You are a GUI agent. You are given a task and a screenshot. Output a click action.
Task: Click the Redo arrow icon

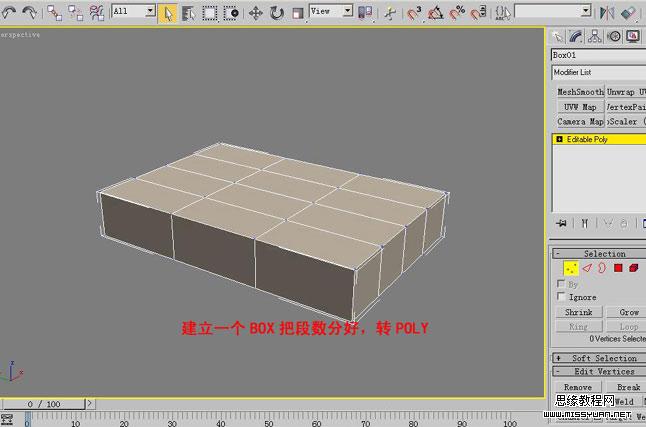29,13
